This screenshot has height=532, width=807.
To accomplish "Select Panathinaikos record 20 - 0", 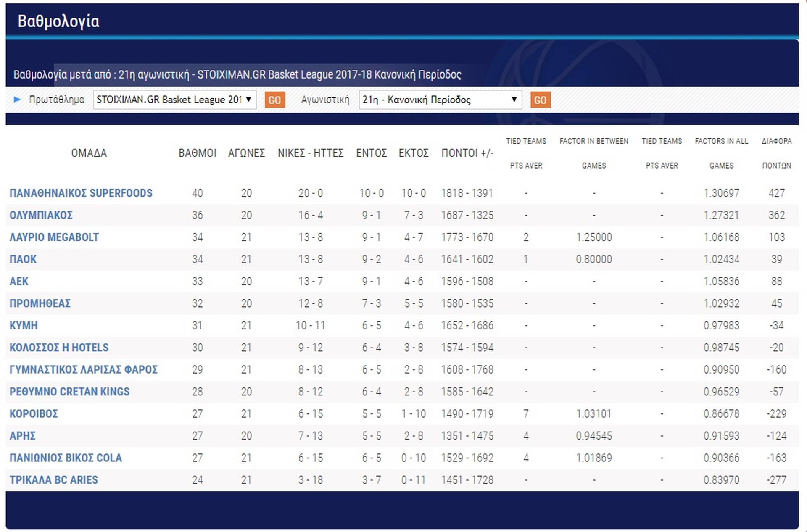I will coord(311,193).
